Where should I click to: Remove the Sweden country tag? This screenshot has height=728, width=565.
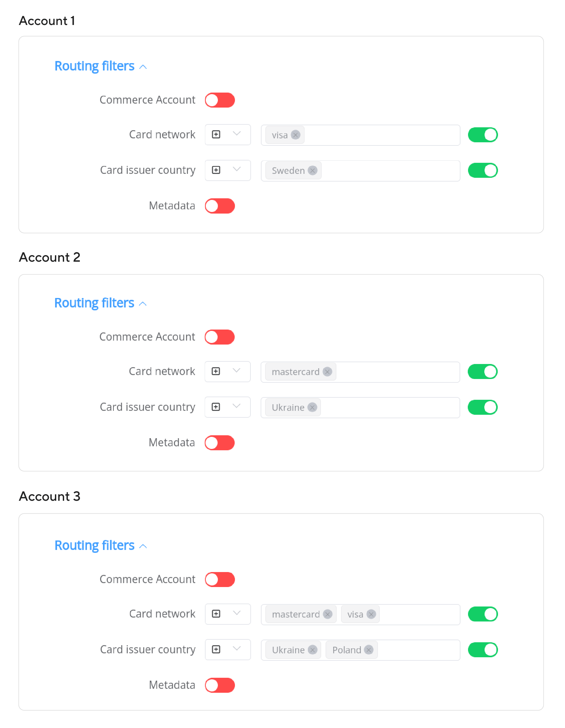(312, 171)
